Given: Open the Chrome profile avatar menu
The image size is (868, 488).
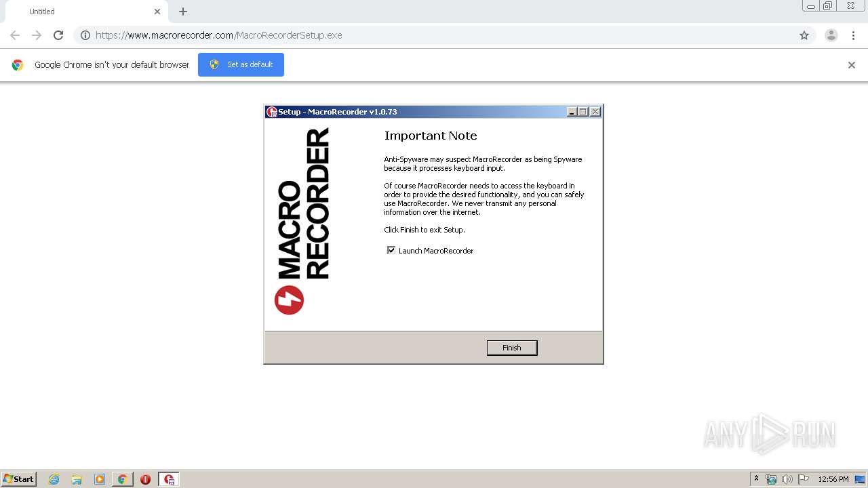Looking at the screenshot, I should click(x=831, y=35).
